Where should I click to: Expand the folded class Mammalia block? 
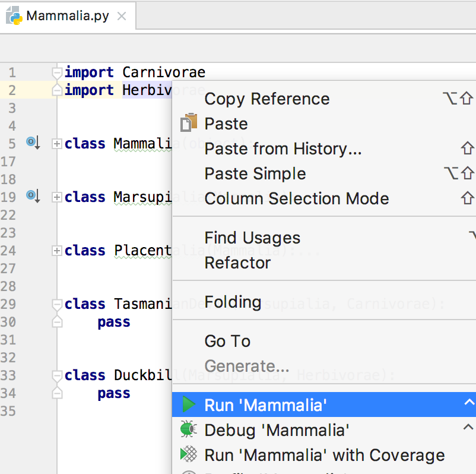[57, 144]
